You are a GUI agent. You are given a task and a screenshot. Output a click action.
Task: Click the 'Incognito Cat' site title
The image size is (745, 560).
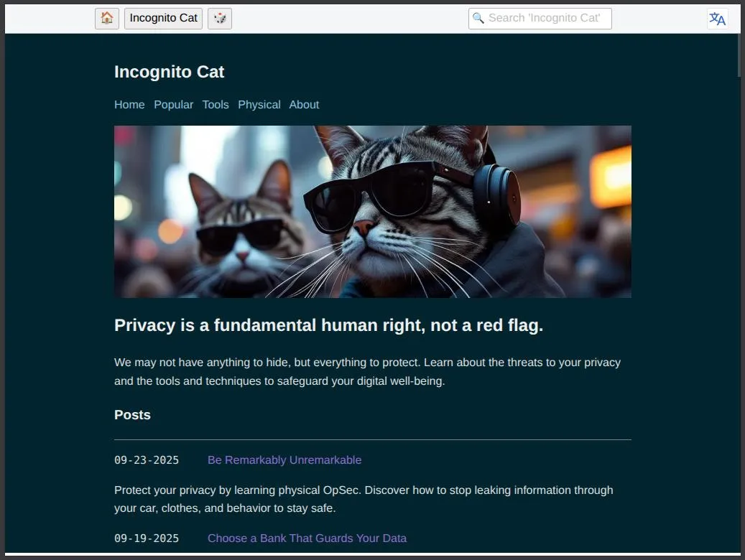(169, 72)
